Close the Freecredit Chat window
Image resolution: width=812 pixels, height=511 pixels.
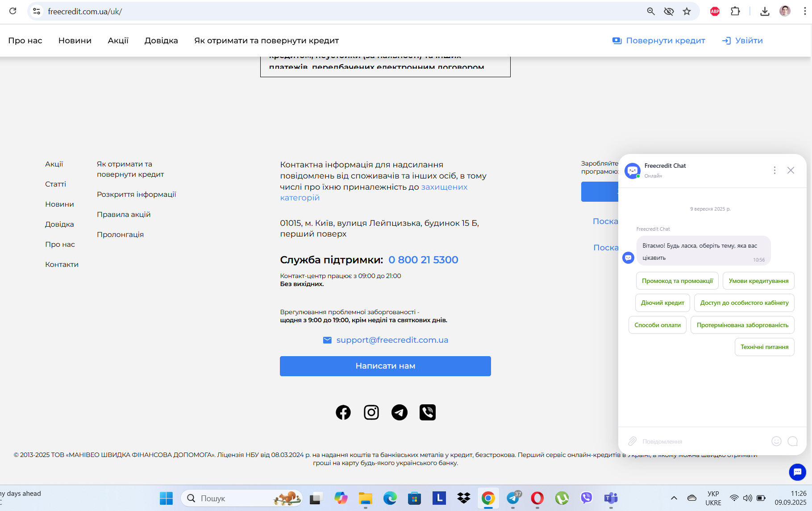pos(791,170)
